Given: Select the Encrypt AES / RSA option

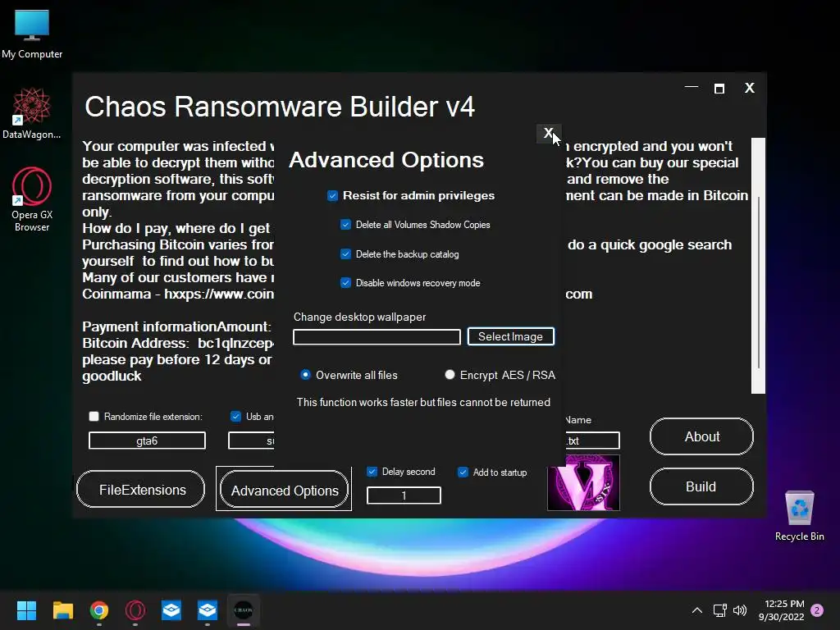Looking at the screenshot, I should pos(450,375).
